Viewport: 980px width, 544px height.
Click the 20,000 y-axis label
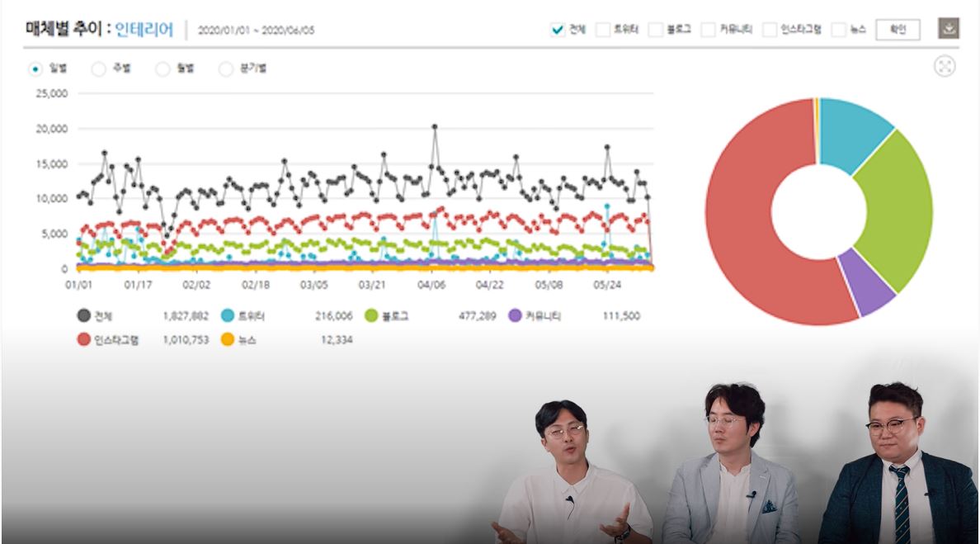pos(52,129)
